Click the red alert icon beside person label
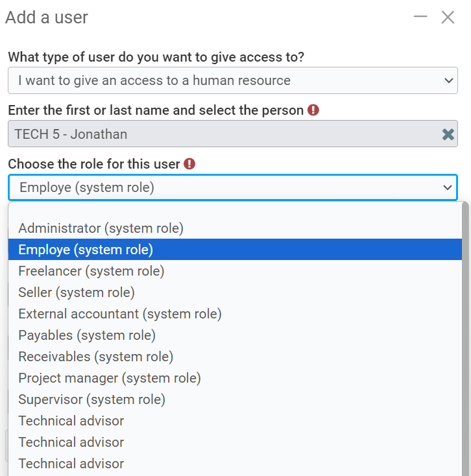 [x=313, y=110]
